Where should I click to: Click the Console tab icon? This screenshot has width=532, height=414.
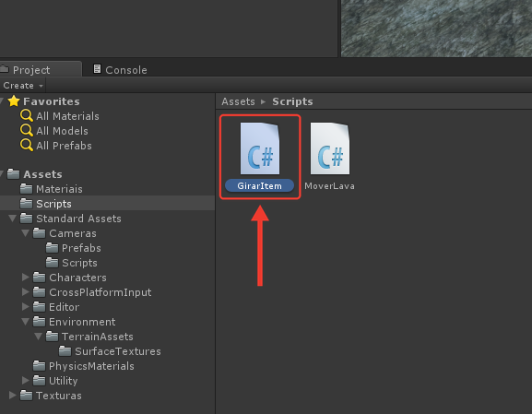click(97, 69)
